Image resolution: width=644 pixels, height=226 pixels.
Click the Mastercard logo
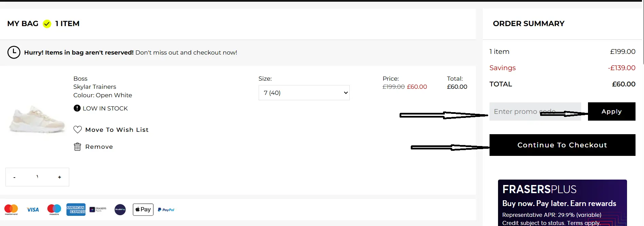click(11, 209)
